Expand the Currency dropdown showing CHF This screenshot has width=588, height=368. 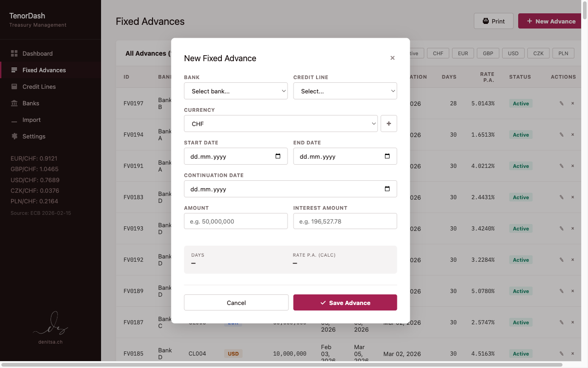click(x=281, y=123)
